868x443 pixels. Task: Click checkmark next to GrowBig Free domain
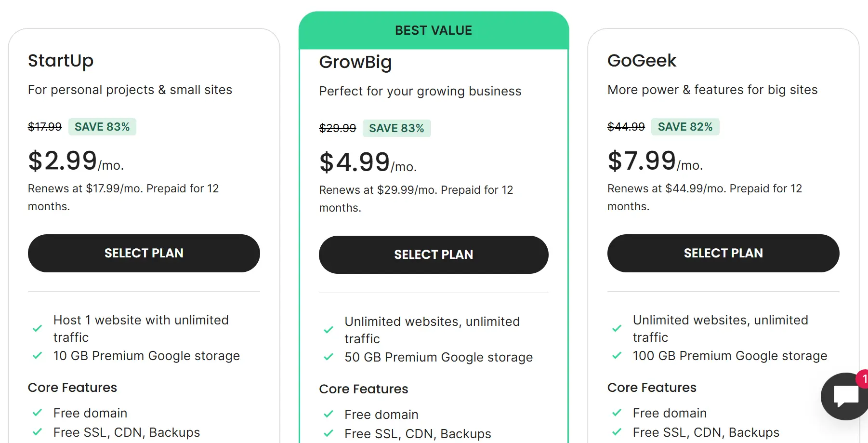329,415
